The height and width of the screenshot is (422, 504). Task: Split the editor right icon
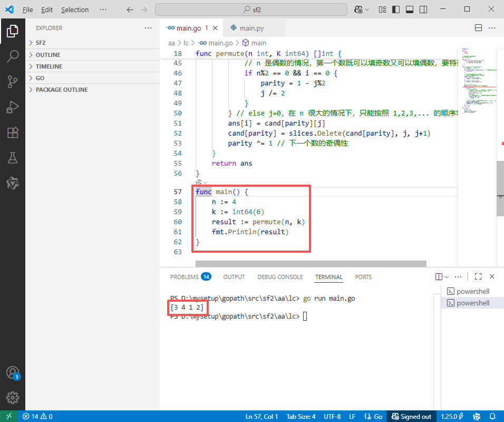tap(478, 28)
